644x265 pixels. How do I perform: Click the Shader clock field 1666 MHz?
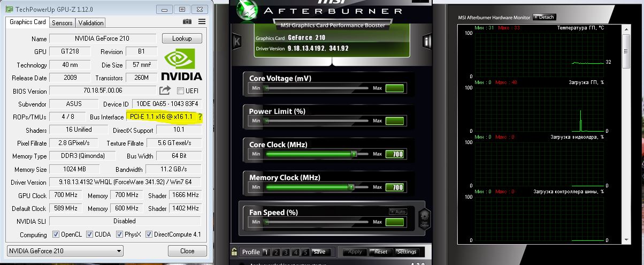[186, 195]
